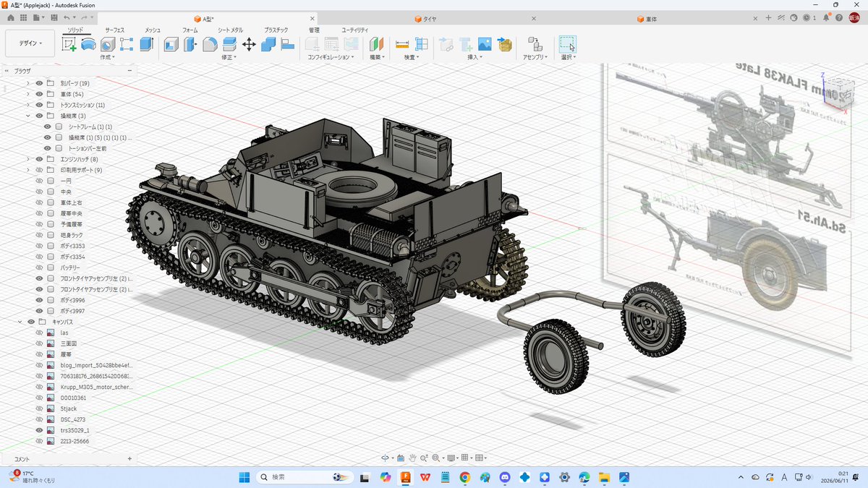This screenshot has height=488, width=868.
Task: Select the Insert Derive icon
Action: (446, 44)
